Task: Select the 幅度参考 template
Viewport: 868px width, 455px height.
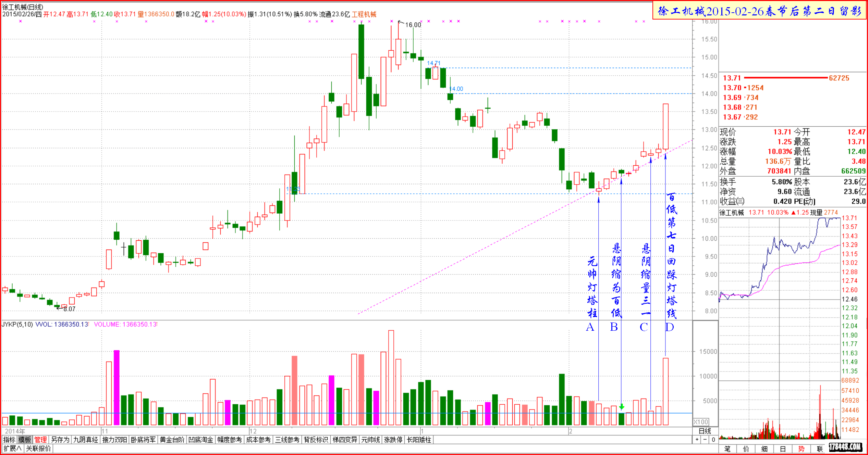Action: point(230,440)
